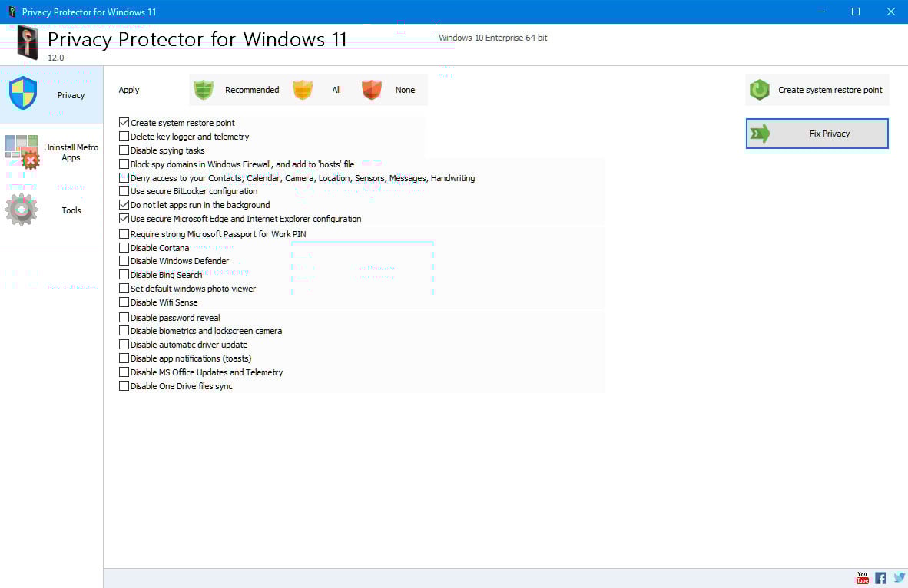Click the green arrow on Fix Privacy
This screenshot has width=908, height=588.
760,134
